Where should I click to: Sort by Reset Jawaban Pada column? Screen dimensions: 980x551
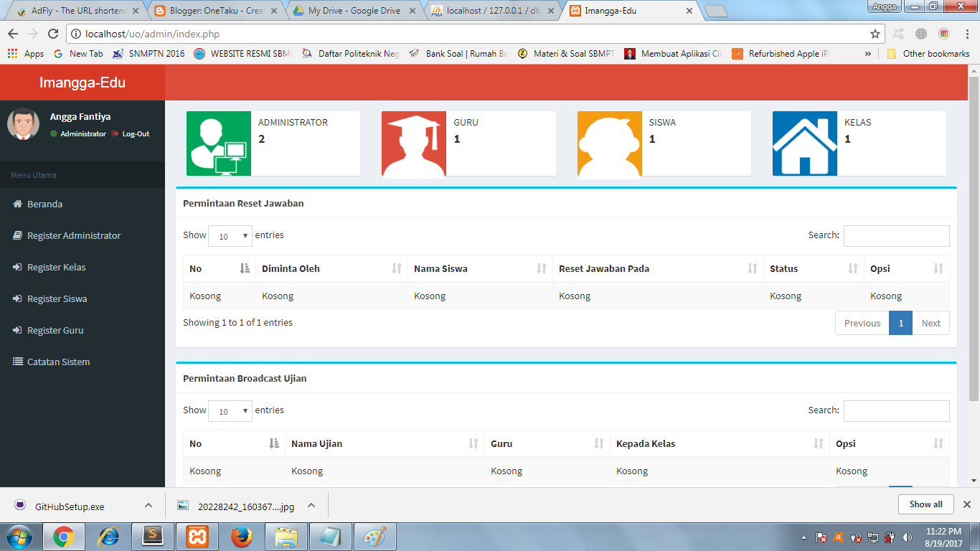[x=658, y=268]
